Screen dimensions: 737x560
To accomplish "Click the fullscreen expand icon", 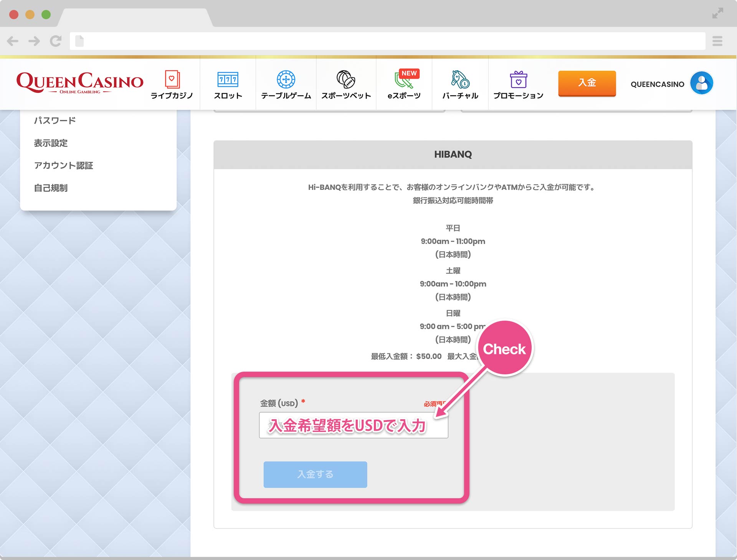I will tap(717, 13).
